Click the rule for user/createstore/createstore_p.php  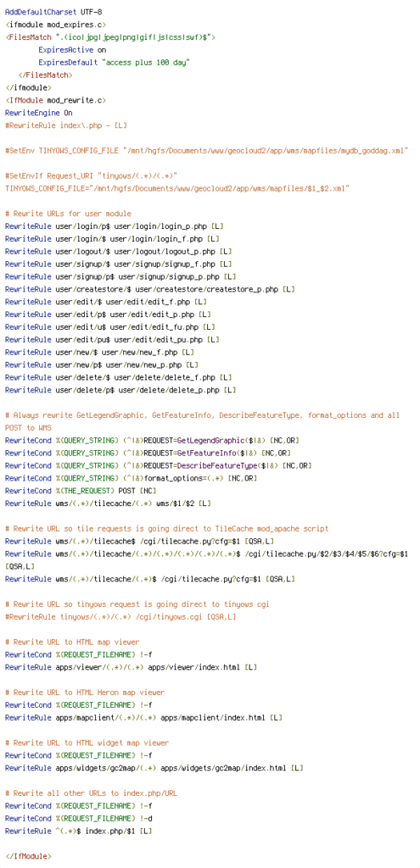150,289
